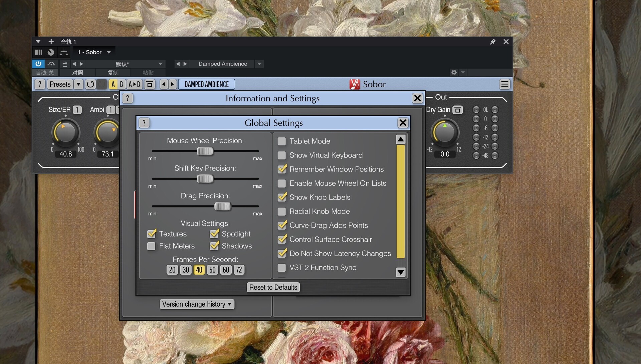This screenshot has height=364, width=641.
Task: Click help question mark in Global Settings
Action: tap(144, 123)
